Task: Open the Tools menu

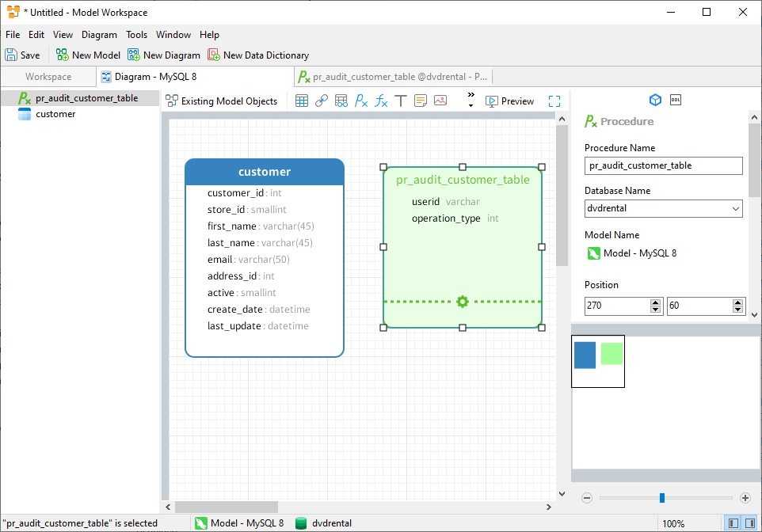Action: tap(136, 35)
